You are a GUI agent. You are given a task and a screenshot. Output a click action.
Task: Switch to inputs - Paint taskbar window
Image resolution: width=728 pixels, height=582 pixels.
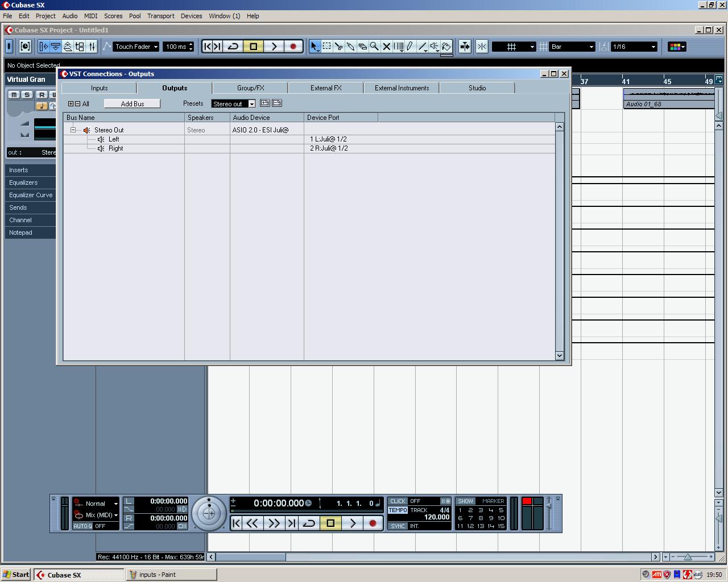tap(171, 575)
